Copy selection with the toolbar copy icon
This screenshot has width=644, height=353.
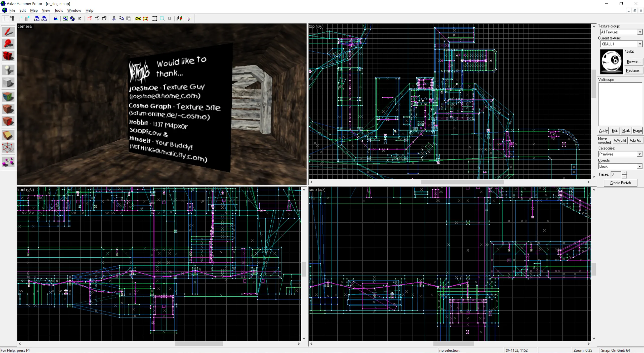point(121,18)
